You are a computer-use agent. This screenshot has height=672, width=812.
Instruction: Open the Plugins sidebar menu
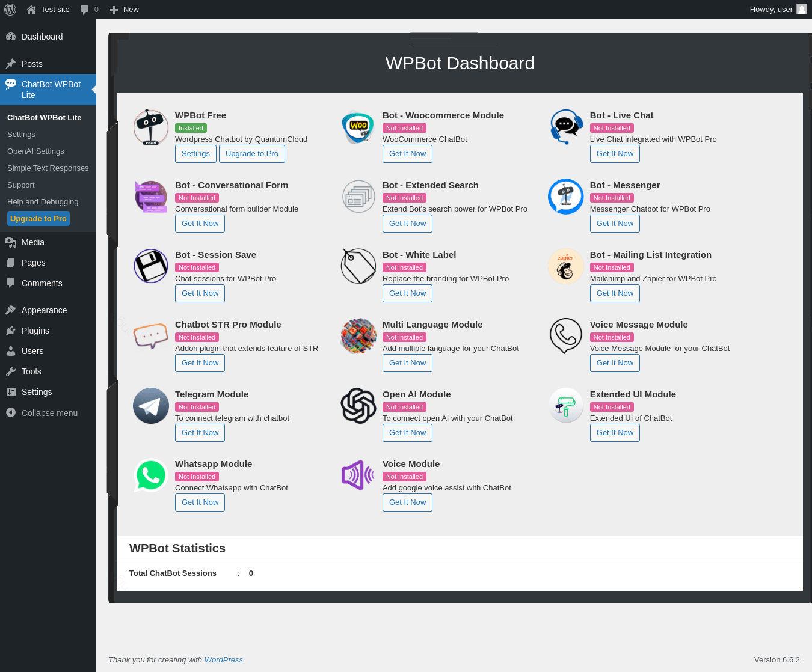click(48, 331)
